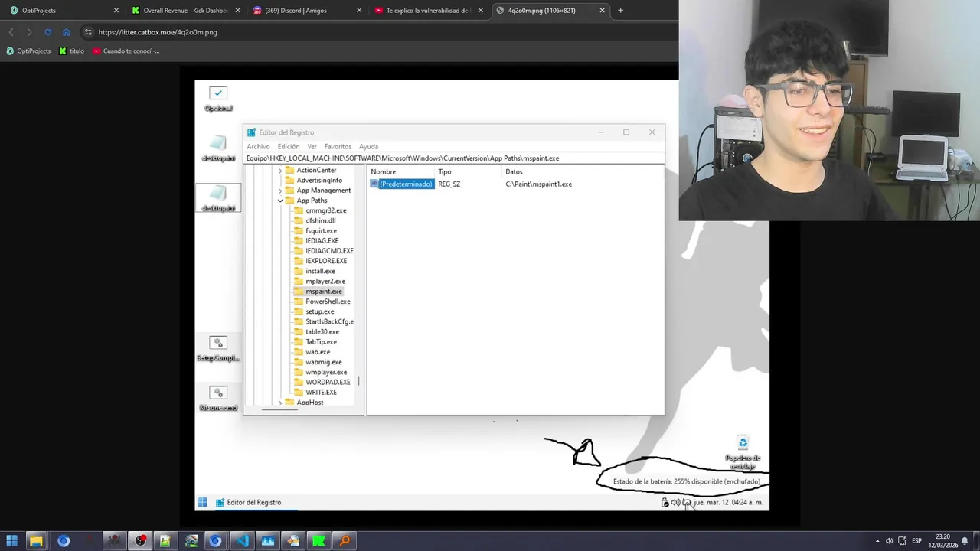Switch to Overall Revenue Kick Dashboard tab

coord(186,11)
